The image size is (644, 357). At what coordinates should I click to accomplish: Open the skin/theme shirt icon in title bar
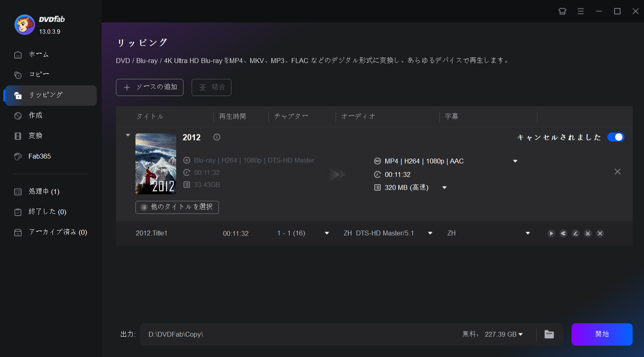coord(562,11)
